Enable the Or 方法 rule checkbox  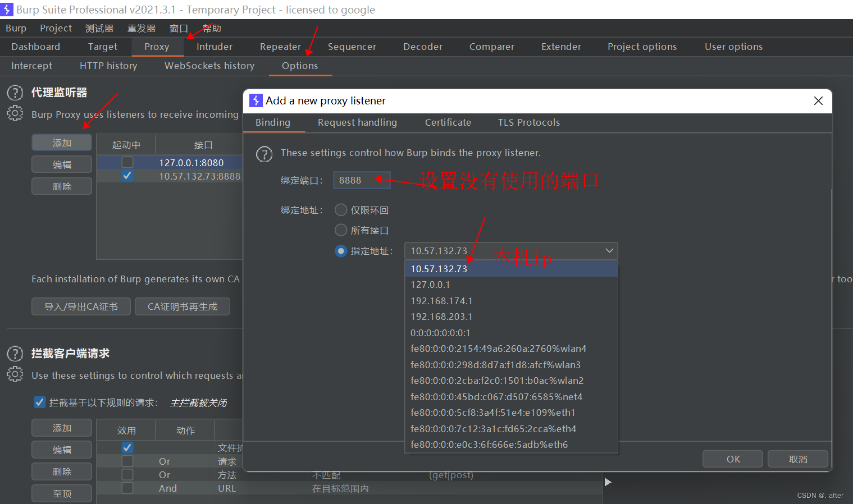[x=127, y=474]
